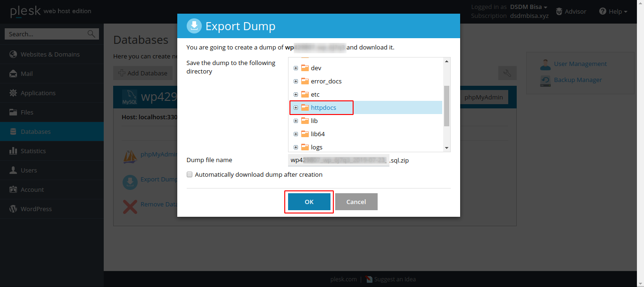This screenshot has width=644, height=287.
Task: Open Users section in sidebar
Action: tap(52, 170)
